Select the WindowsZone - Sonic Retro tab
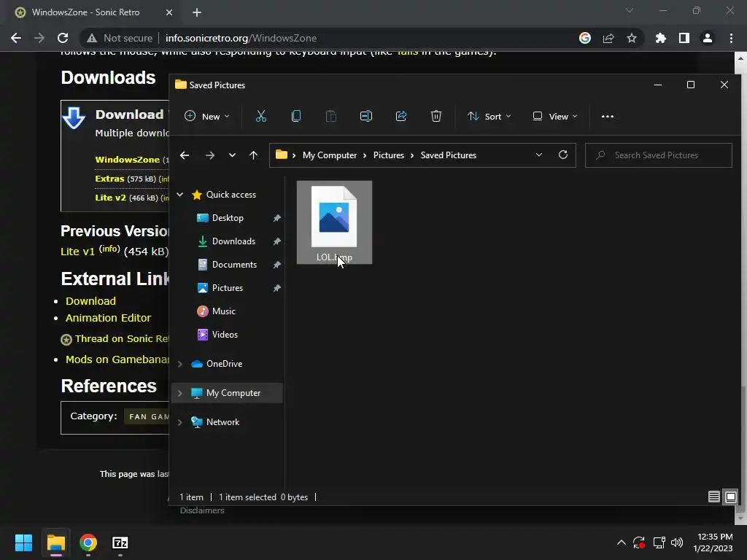747x560 pixels. [x=93, y=12]
